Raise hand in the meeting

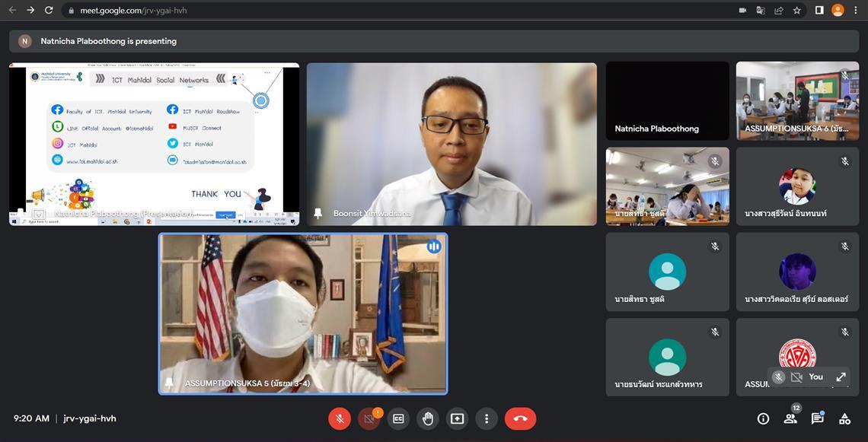click(428, 418)
